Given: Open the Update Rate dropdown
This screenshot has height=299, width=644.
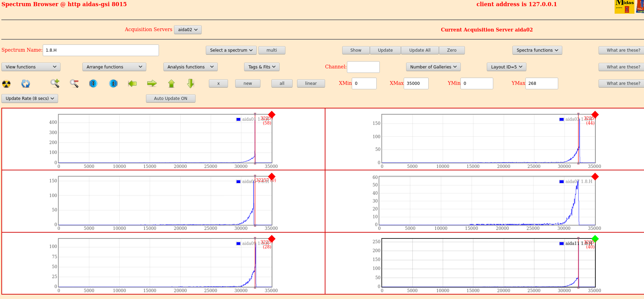Looking at the screenshot, I should (30, 99).
